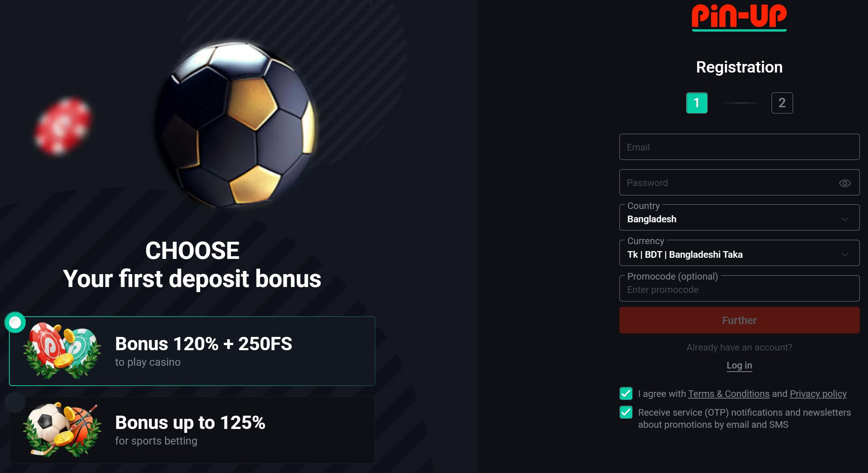Click the Pin-Up logo

click(x=739, y=17)
